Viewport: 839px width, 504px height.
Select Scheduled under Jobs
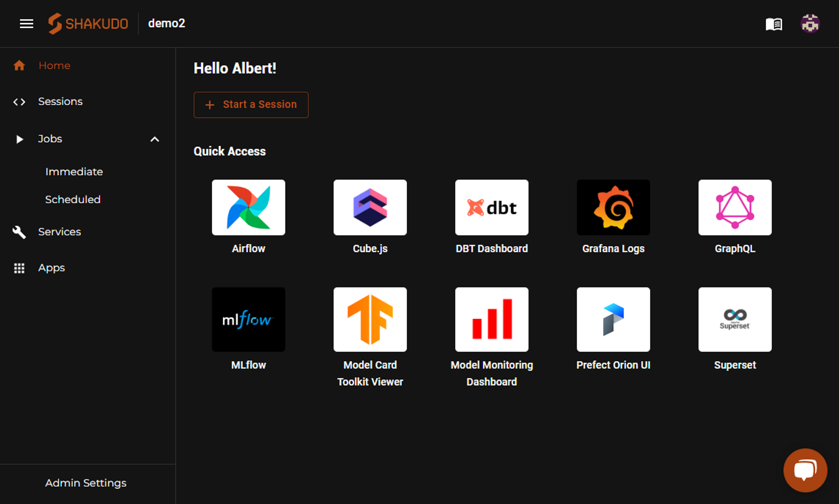(73, 199)
